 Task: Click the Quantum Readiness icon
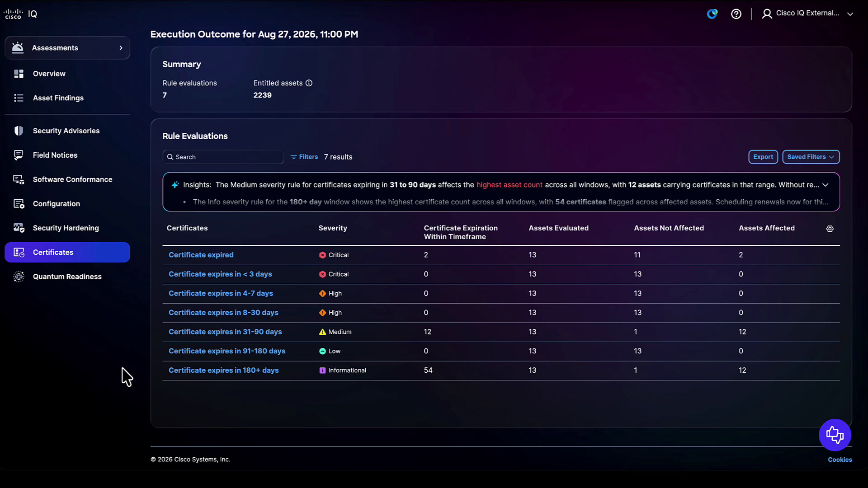click(19, 277)
